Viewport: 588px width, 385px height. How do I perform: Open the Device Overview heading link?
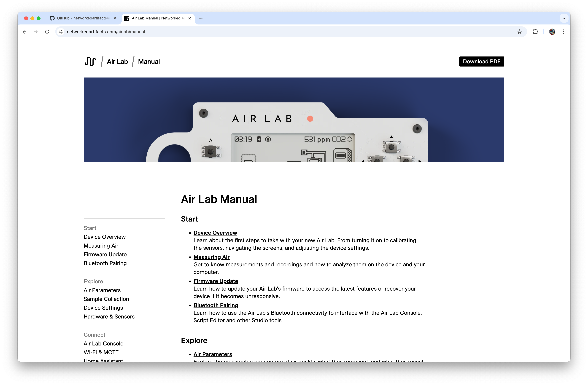pos(215,233)
